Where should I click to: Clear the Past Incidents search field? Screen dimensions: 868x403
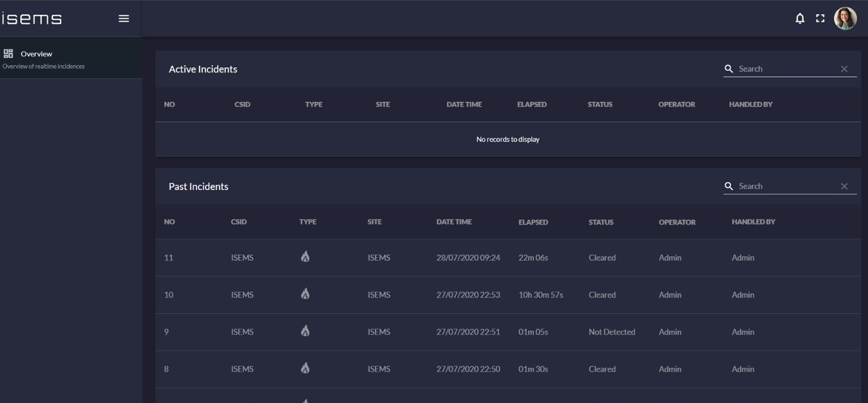coord(844,186)
